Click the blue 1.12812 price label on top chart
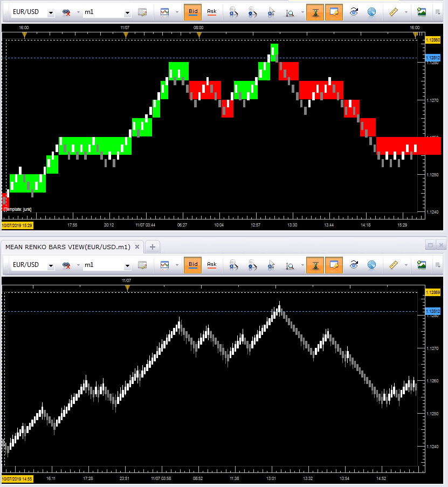 [433, 58]
